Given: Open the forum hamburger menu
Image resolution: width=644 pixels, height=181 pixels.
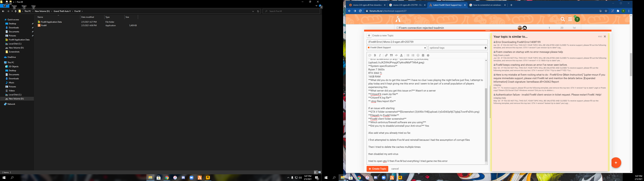Looking at the screenshot, I should pos(570,19).
